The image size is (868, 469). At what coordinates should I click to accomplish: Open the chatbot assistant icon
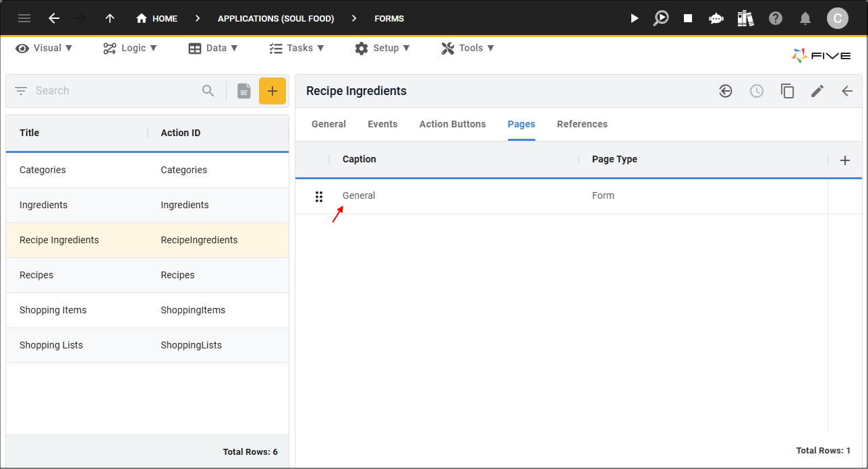point(716,18)
